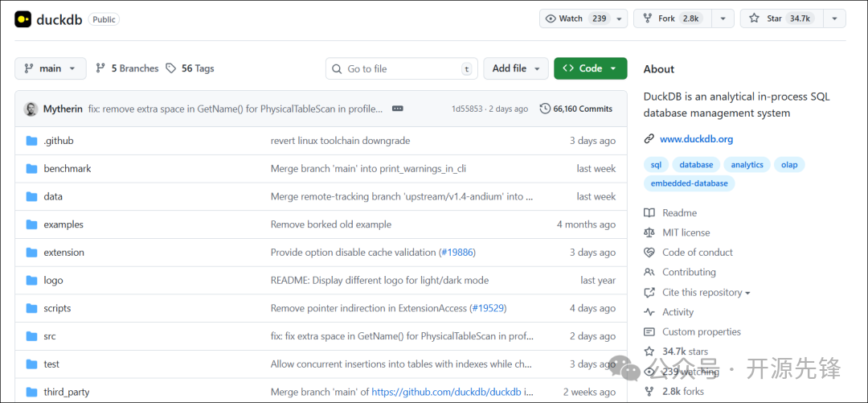The width and height of the screenshot is (868, 403).
Task: View the 56 Tags link
Action: click(190, 68)
